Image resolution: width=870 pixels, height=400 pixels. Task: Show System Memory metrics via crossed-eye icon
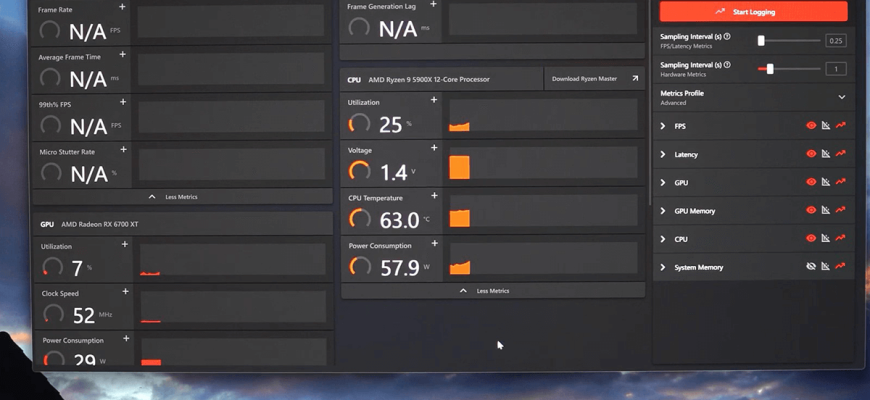point(811,267)
